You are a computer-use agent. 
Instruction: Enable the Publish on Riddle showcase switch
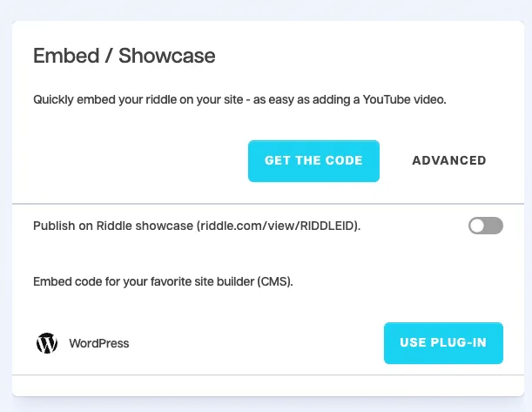click(486, 226)
